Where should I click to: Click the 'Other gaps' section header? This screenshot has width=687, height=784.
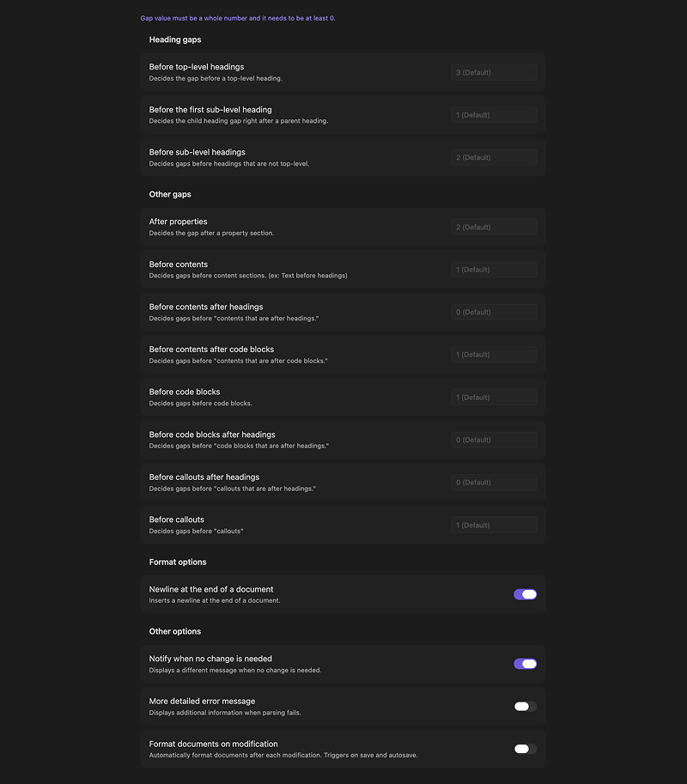click(168, 194)
